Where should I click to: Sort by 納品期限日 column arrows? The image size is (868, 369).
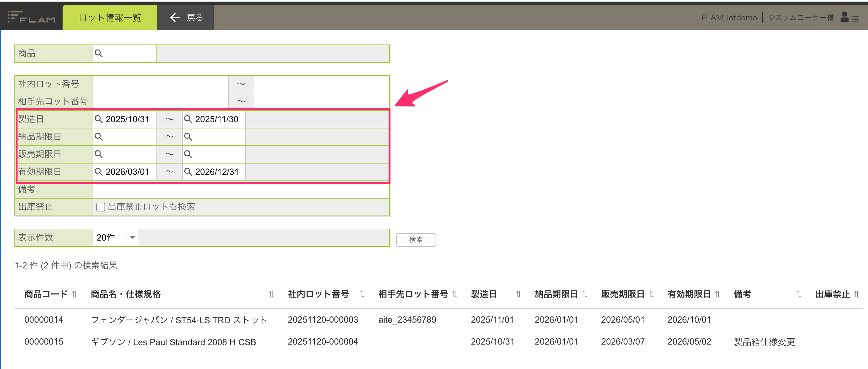click(585, 294)
